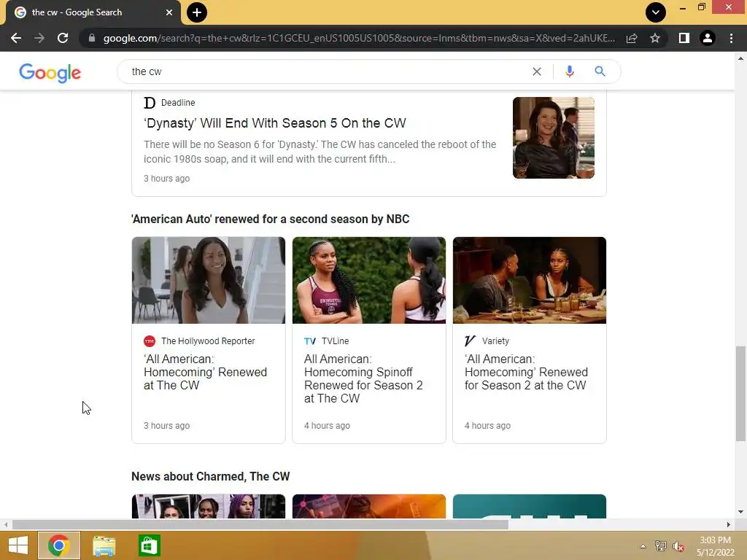Click '4 hours ago' under Variety card

coord(487,426)
